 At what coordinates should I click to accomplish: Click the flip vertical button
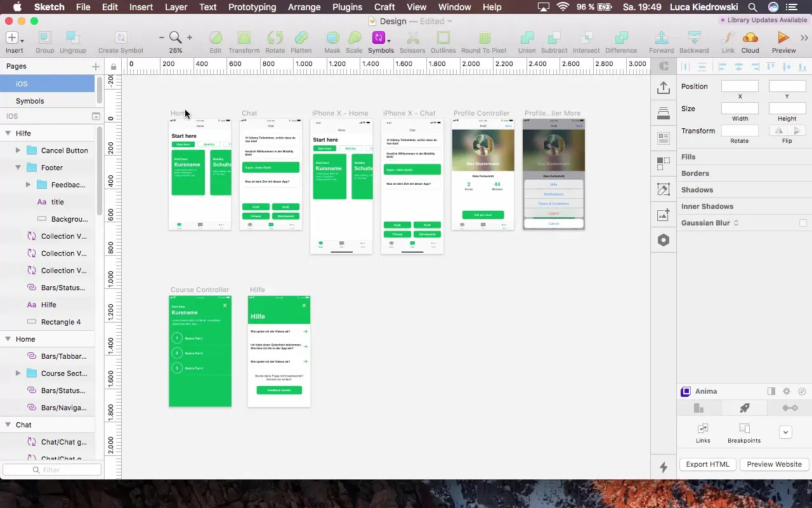coord(797,130)
